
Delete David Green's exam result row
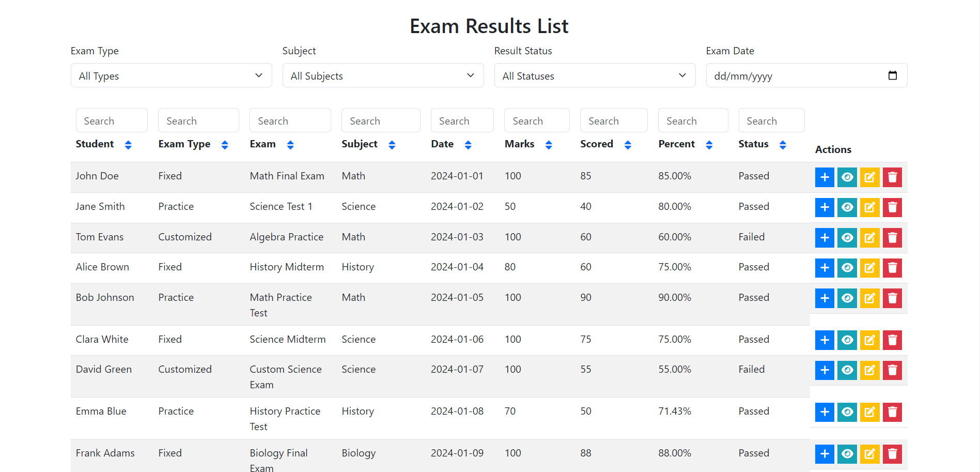[x=892, y=370]
